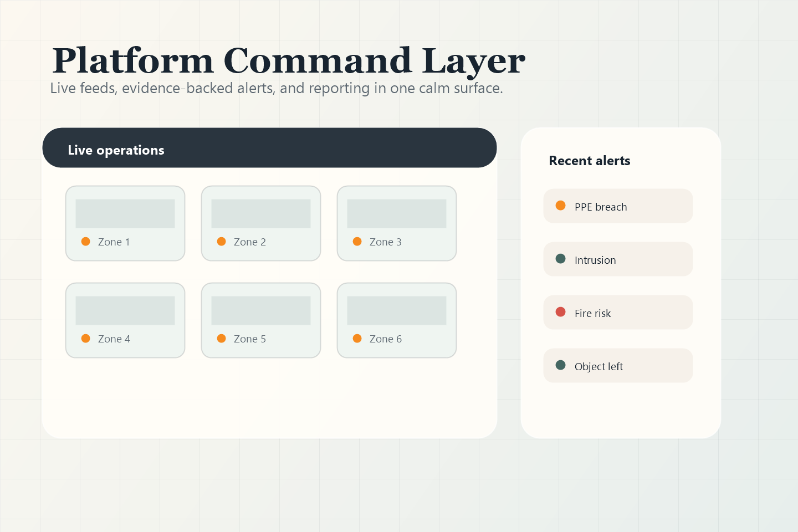Open the Zone 2 feed card

coord(261,223)
